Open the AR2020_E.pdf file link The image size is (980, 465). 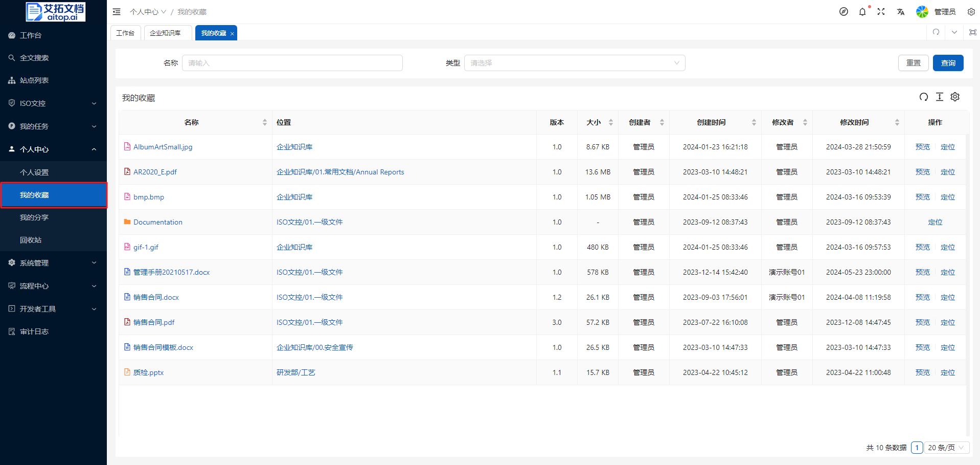click(x=155, y=172)
